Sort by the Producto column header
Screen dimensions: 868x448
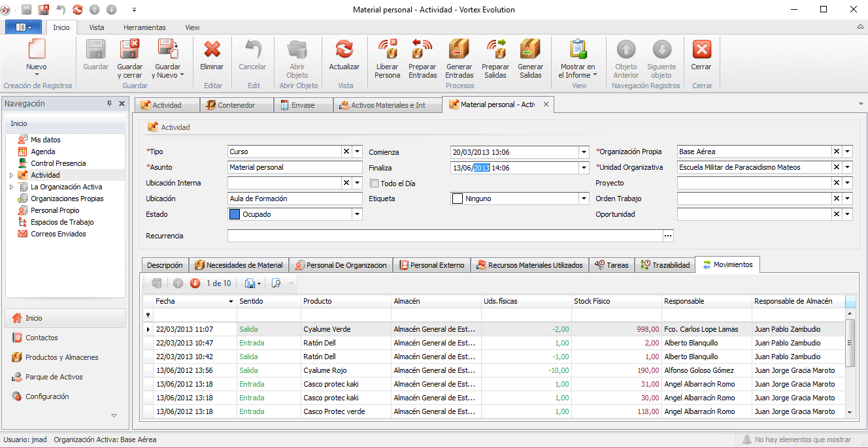346,301
